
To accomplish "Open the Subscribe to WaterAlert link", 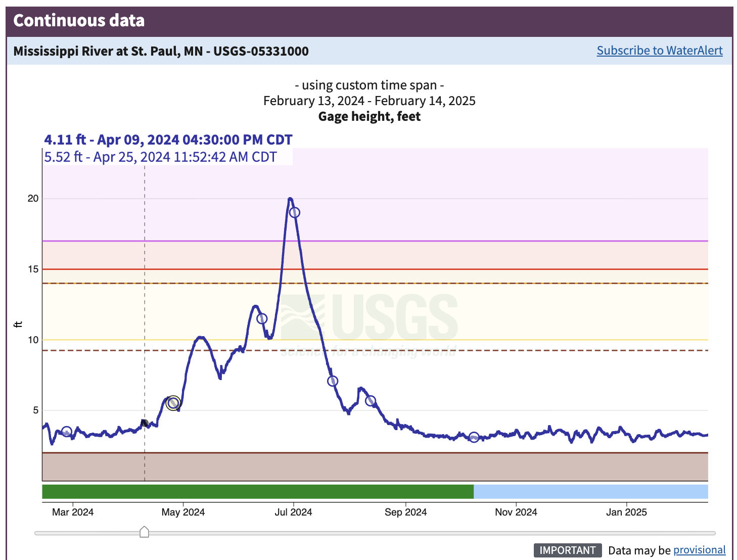I will tap(659, 51).
